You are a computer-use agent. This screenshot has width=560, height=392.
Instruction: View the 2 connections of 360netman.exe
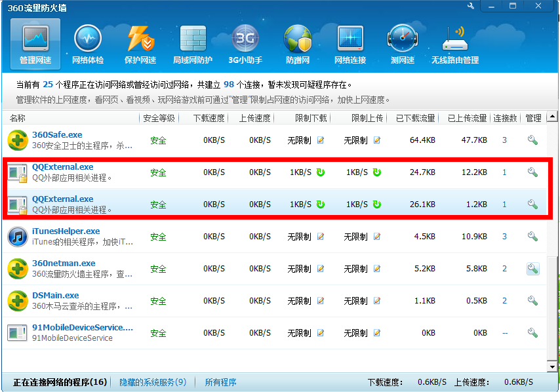[504, 269]
